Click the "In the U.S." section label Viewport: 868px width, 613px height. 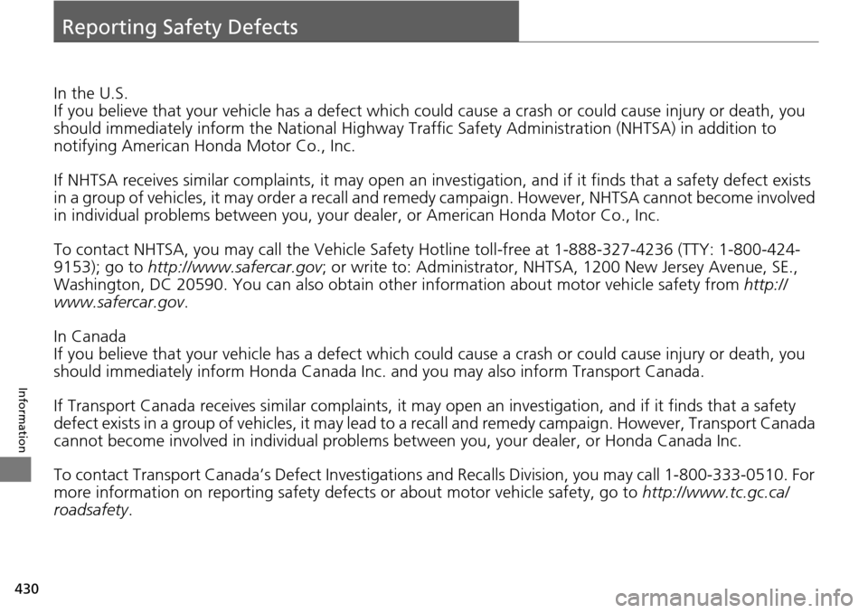[x=90, y=93]
